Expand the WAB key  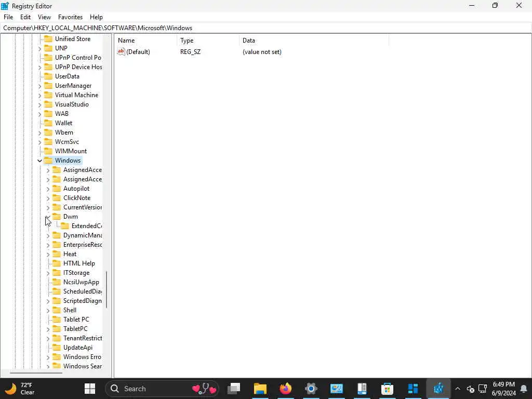pyautogui.click(x=39, y=114)
